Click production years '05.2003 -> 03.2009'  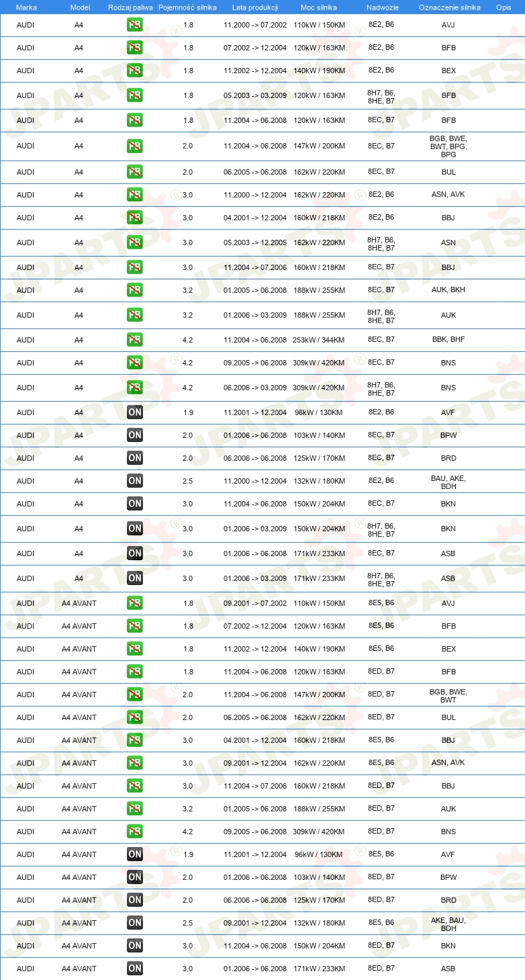pos(255,95)
